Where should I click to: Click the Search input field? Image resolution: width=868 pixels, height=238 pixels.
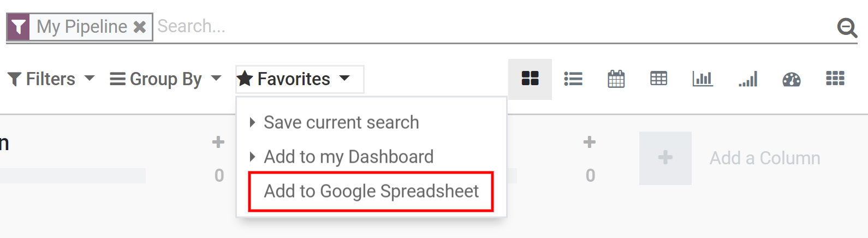(491, 26)
